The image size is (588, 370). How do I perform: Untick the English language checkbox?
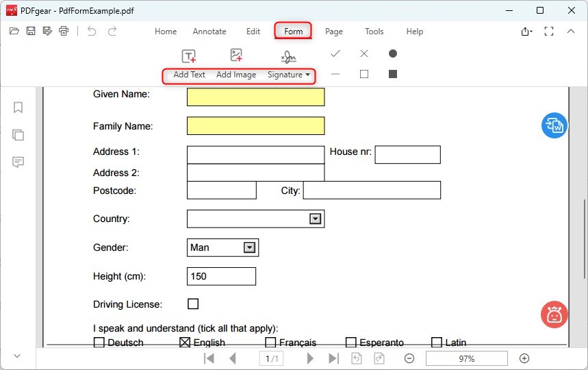click(185, 342)
